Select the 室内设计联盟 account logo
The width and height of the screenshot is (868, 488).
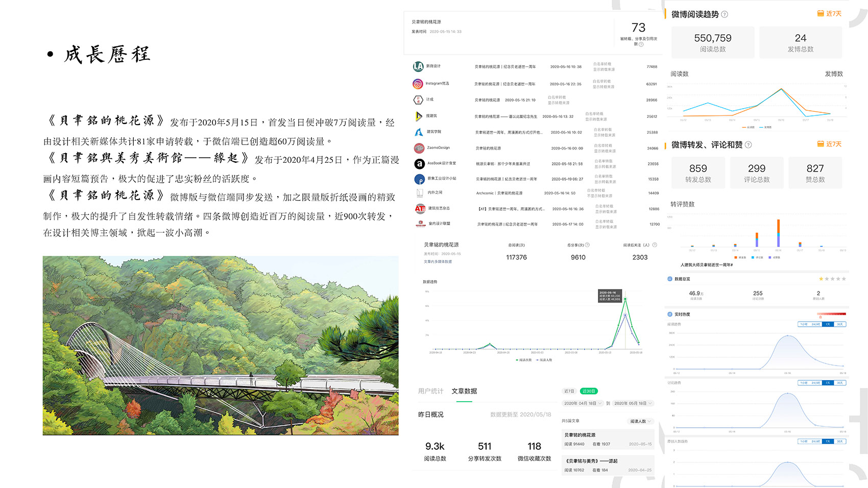[420, 224]
